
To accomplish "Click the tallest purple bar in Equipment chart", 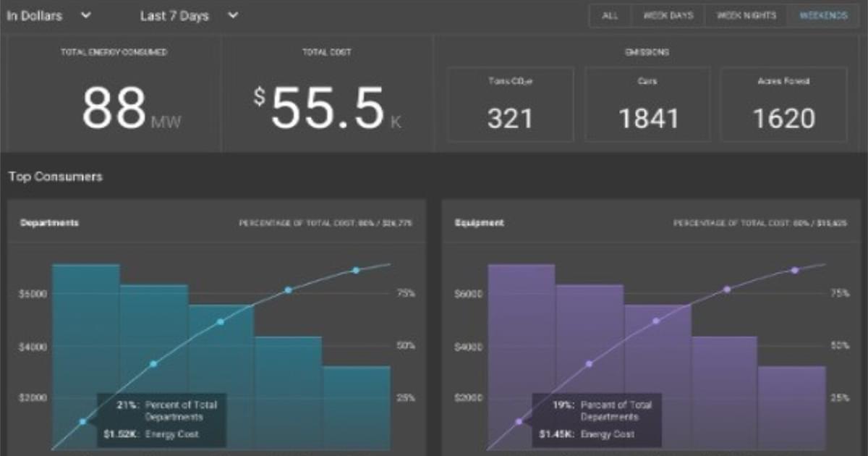I will pos(522,333).
